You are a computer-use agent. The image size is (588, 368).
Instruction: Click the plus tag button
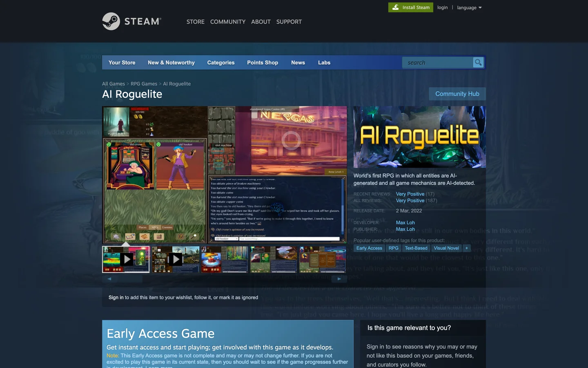point(467,248)
